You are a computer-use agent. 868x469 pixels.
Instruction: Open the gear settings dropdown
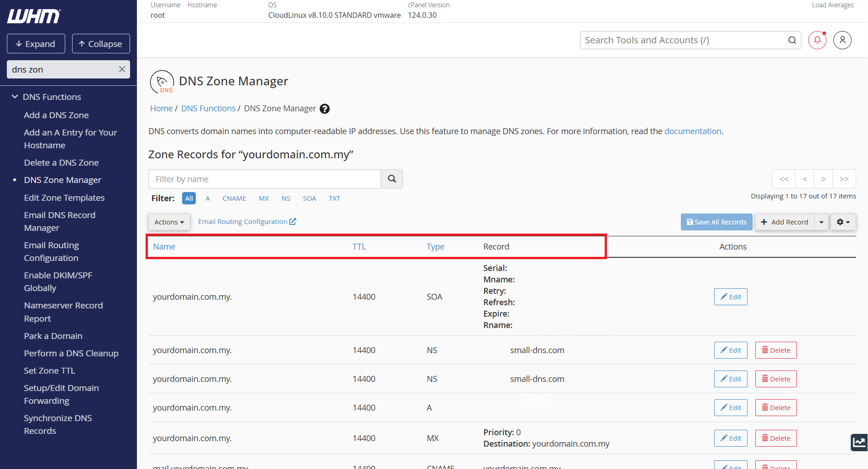(843, 222)
